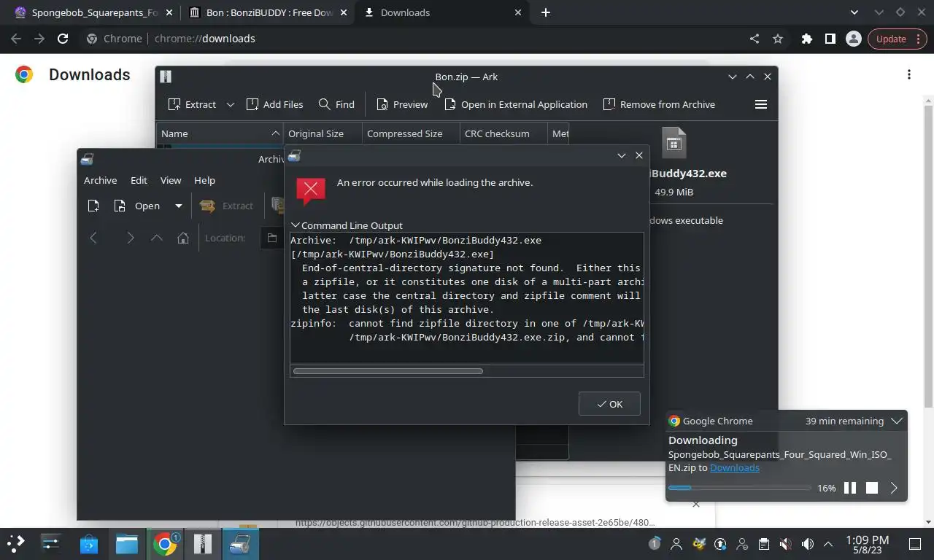Click Remove from Archive in Ark
The width and height of the screenshot is (934, 560).
point(659,104)
